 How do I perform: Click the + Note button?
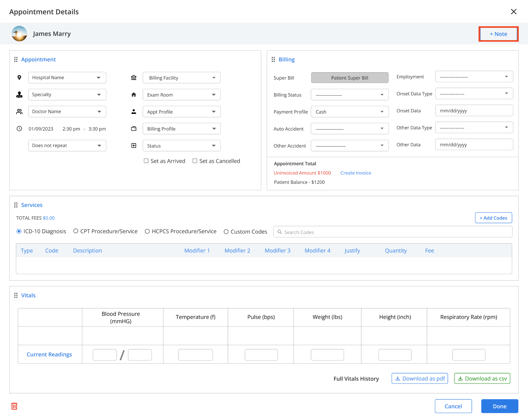pyautogui.click(x=498, y=34)
